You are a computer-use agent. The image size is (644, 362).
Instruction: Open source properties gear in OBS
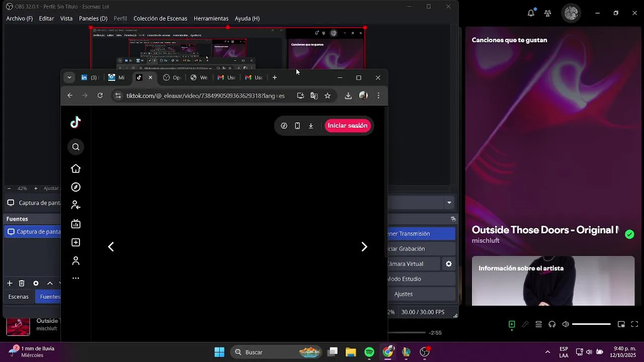[x=36, y=284]
